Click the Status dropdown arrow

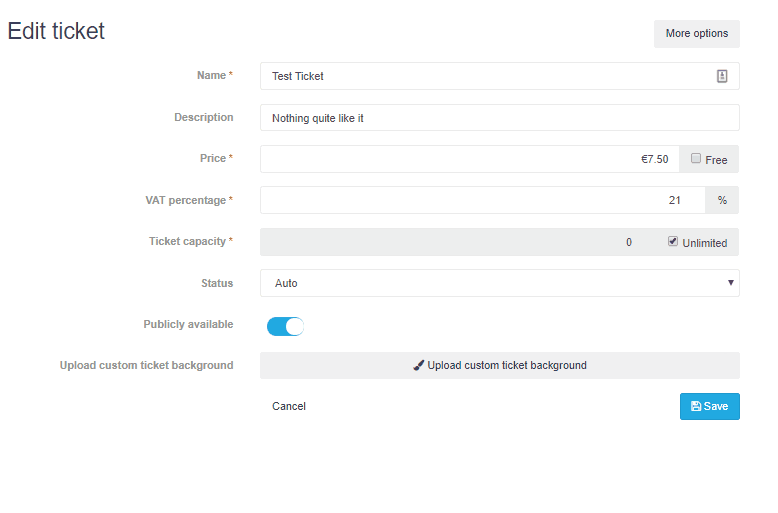pyautogui.click(x=730, y=283)
